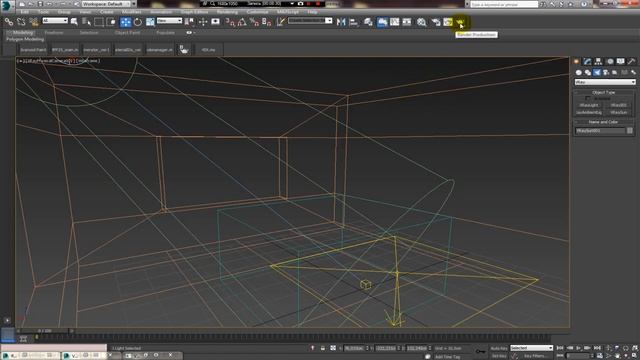Switch to the Hierarchy command panel
This screenshot has width=640, height=360.
598,62
